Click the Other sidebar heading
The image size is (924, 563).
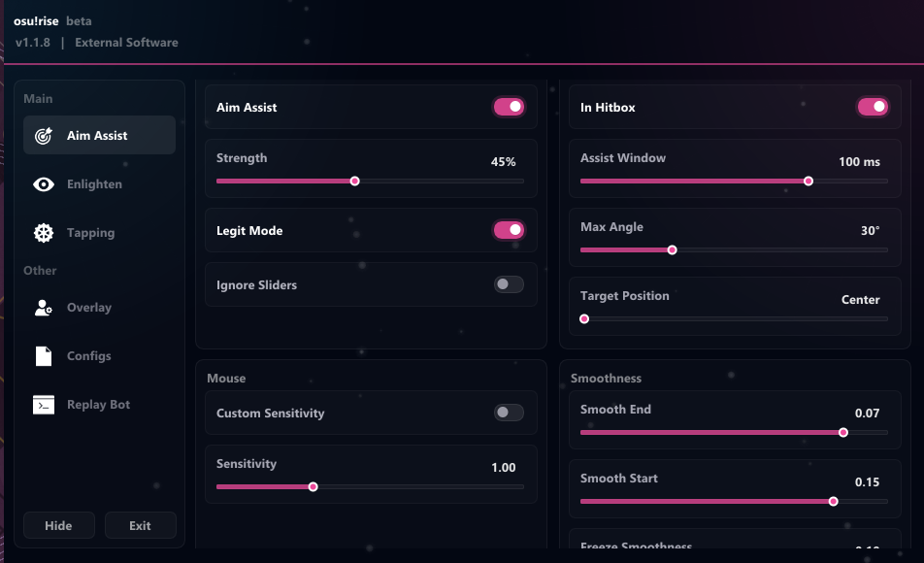(x=40, y=271)
